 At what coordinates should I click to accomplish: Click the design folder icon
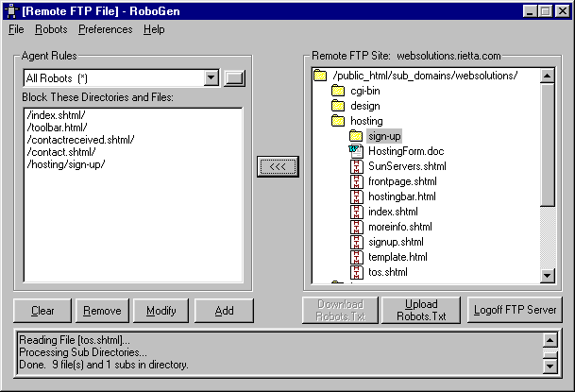[x=338, y=106]
